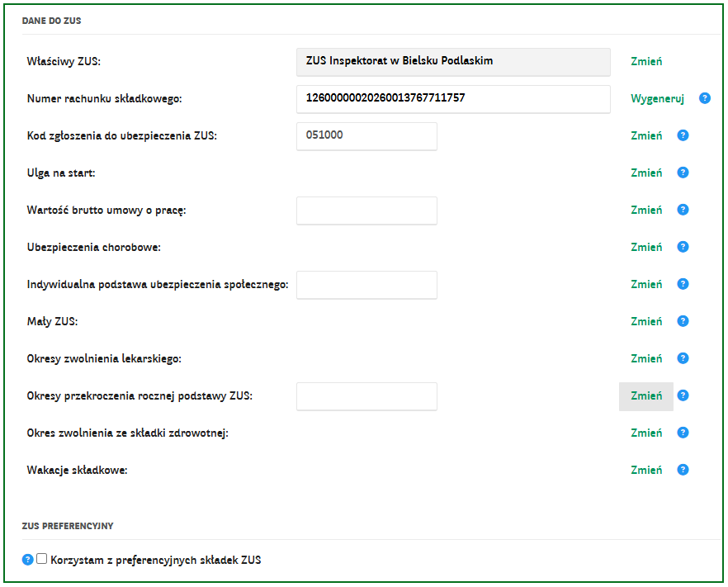Viewport: 728px width, 587px height.
Task: Click the Ubezpieczenia chorobowe: label
Action: (94, 247)
